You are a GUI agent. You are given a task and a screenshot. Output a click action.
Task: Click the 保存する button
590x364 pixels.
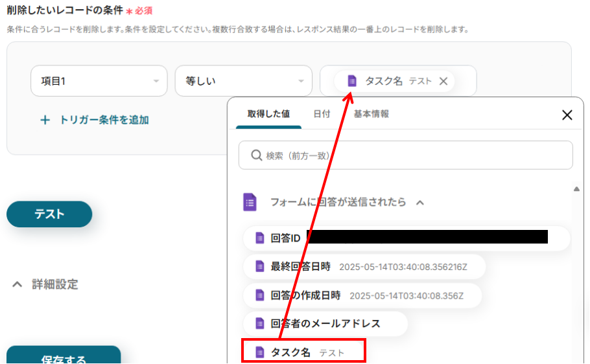pos(64,356)
